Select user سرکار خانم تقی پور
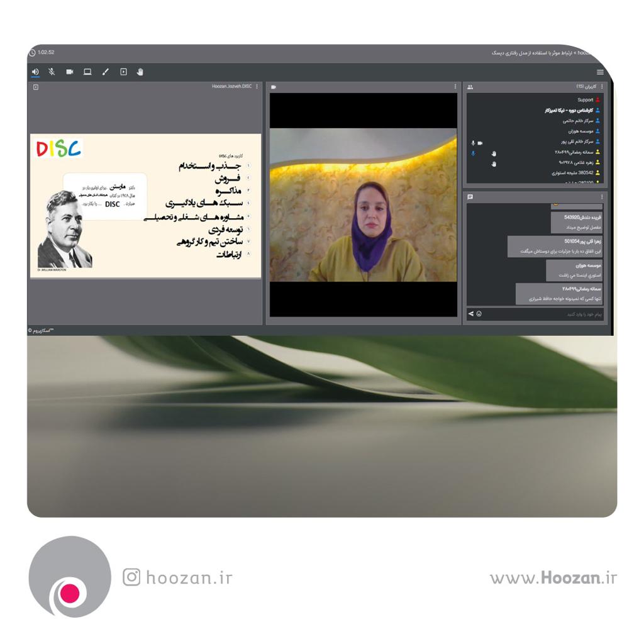Viewport: 644px width, 644px height. pos(535,142)
